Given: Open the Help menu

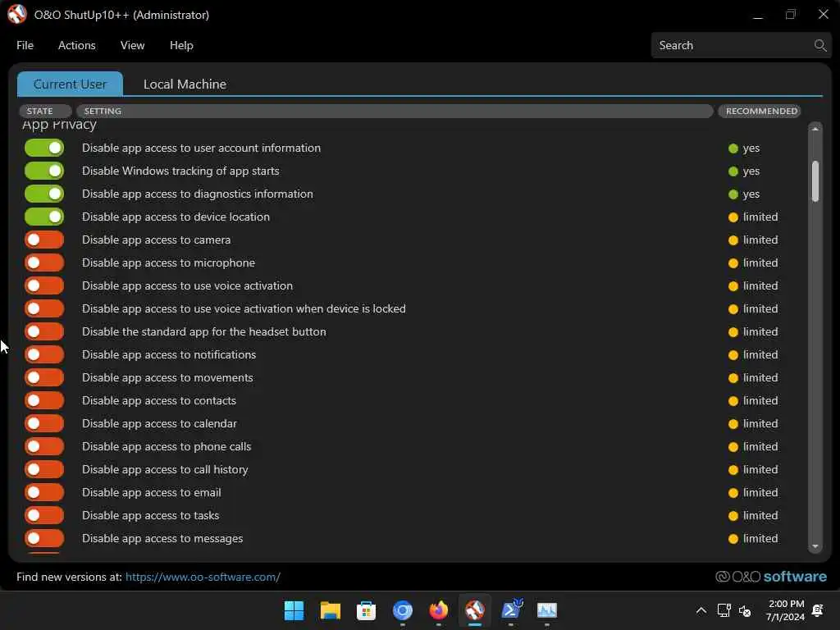Looking at the screenshot, I should coord(181,46).
